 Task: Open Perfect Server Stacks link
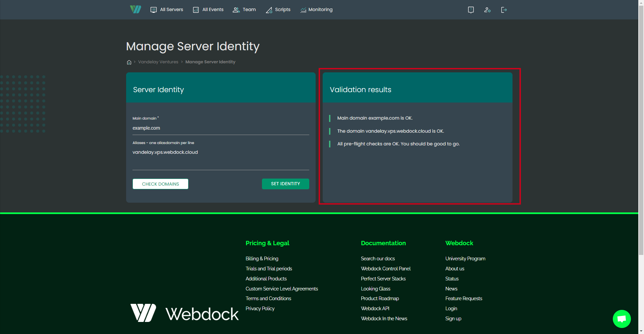tap(383, 279)
